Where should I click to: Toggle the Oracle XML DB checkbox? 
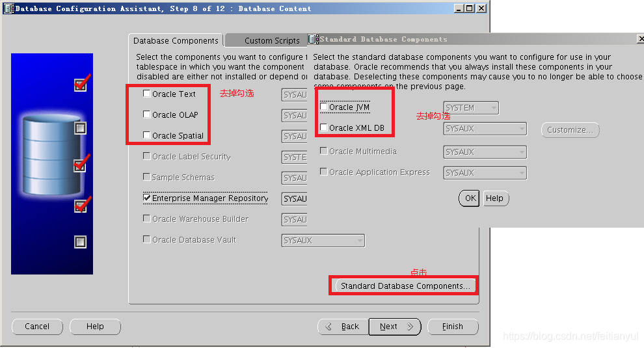(x=324, y=127)
